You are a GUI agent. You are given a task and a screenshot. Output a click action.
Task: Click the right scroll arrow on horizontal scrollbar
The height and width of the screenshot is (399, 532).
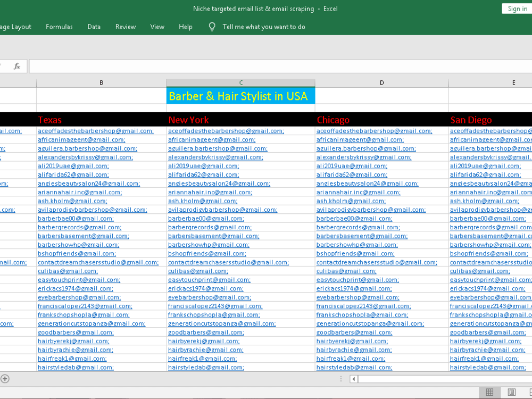(x=529, y=379)
